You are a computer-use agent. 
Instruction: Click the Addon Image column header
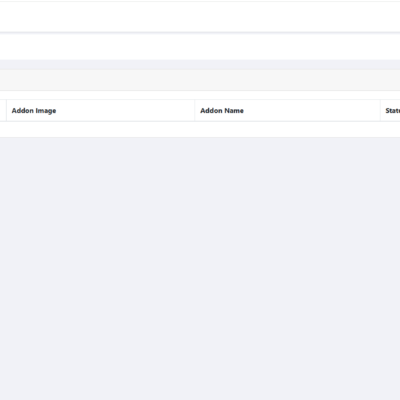click(x=101, y=111)
